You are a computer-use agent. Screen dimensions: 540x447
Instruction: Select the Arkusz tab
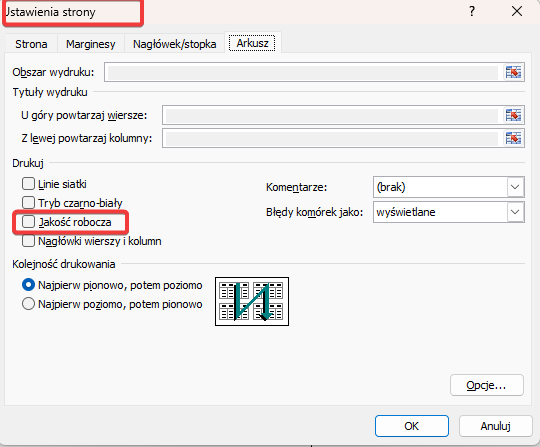click(252, 43)
